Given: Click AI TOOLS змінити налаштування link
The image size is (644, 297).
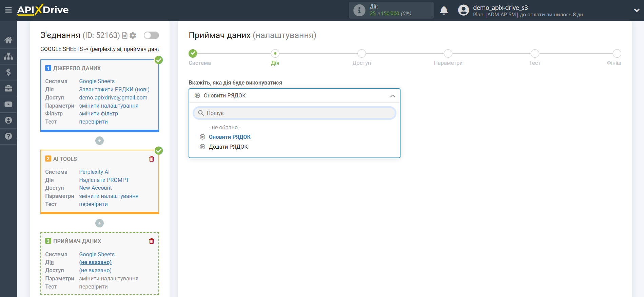Looking at the screenshot, I should (x=109, y=196).
